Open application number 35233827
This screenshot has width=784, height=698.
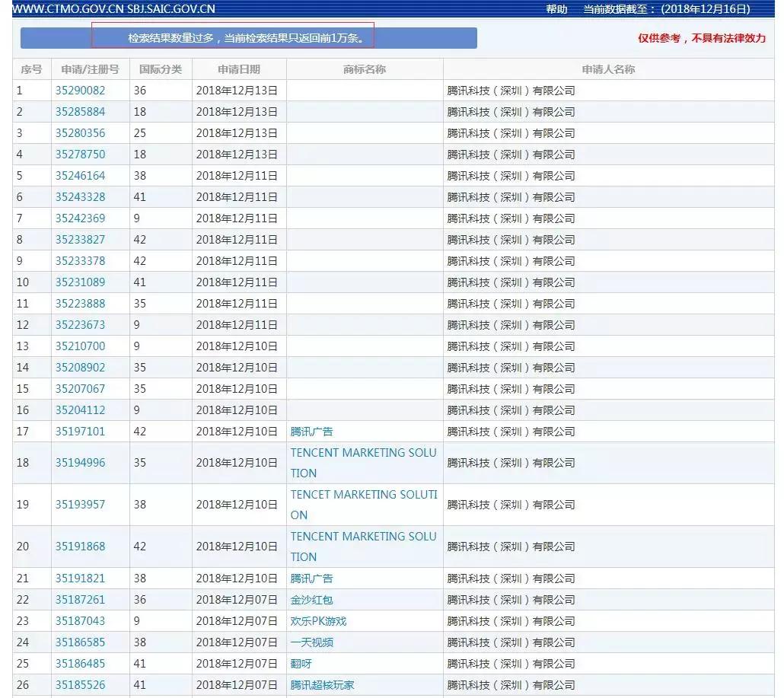point(80,240)
